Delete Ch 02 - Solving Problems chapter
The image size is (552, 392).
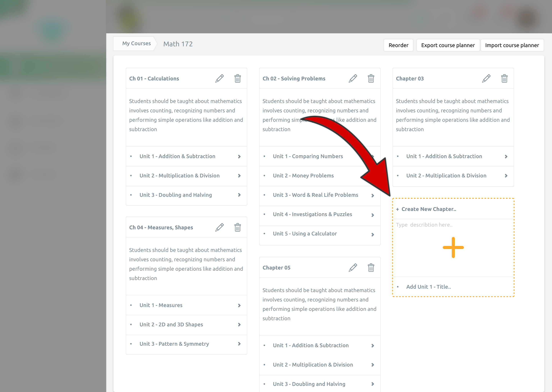[x=371, y=78]
